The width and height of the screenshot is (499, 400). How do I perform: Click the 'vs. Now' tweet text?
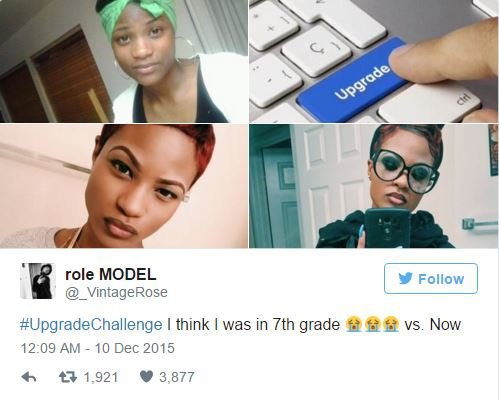(433, 324)
